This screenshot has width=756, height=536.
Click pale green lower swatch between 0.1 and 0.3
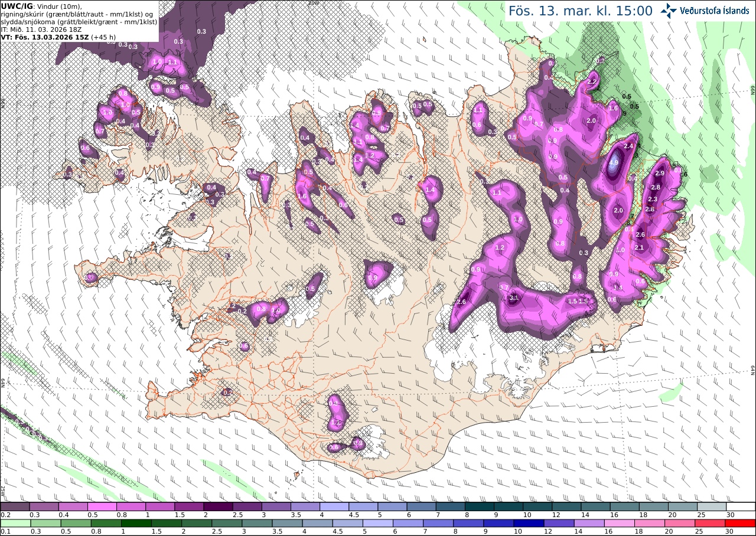[x=15, y=523]
